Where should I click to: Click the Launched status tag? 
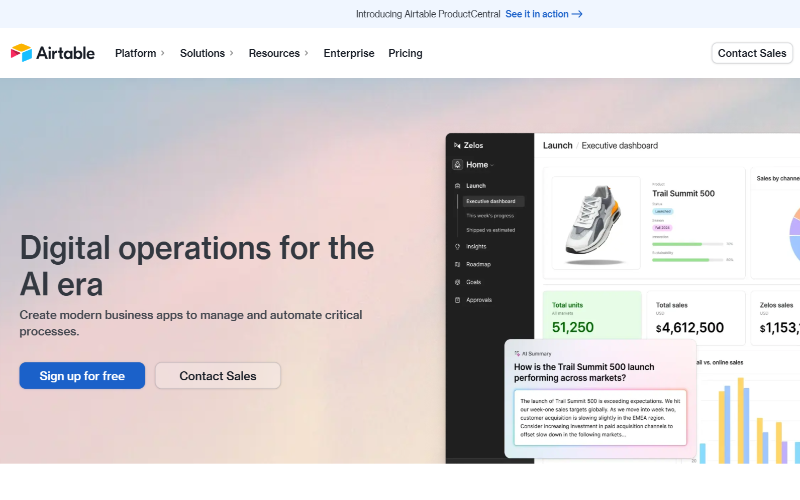(x=663, y=211)
